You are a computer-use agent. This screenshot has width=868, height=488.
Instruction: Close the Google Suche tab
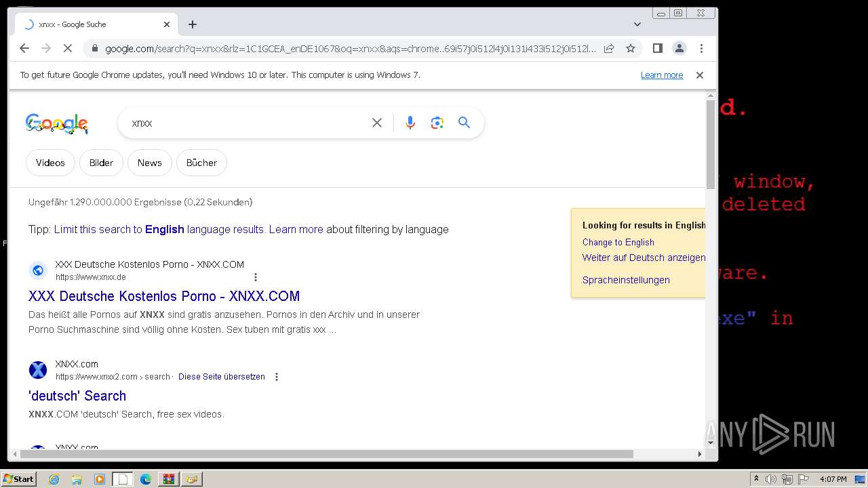(167, 24)
